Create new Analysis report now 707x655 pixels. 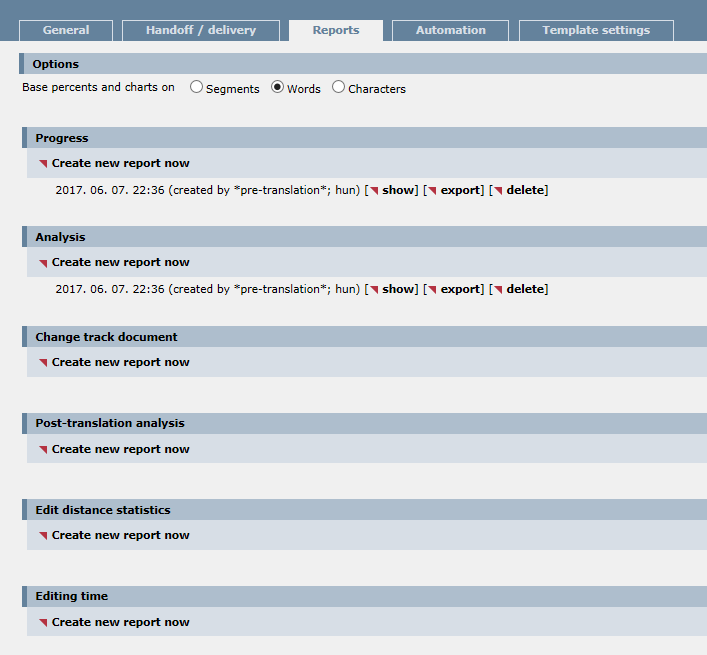pyautogui.click(x=120, y=262)
